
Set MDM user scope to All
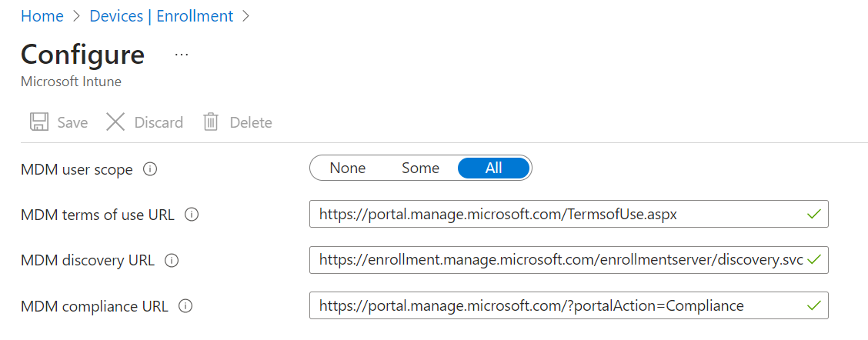point(493,168)
